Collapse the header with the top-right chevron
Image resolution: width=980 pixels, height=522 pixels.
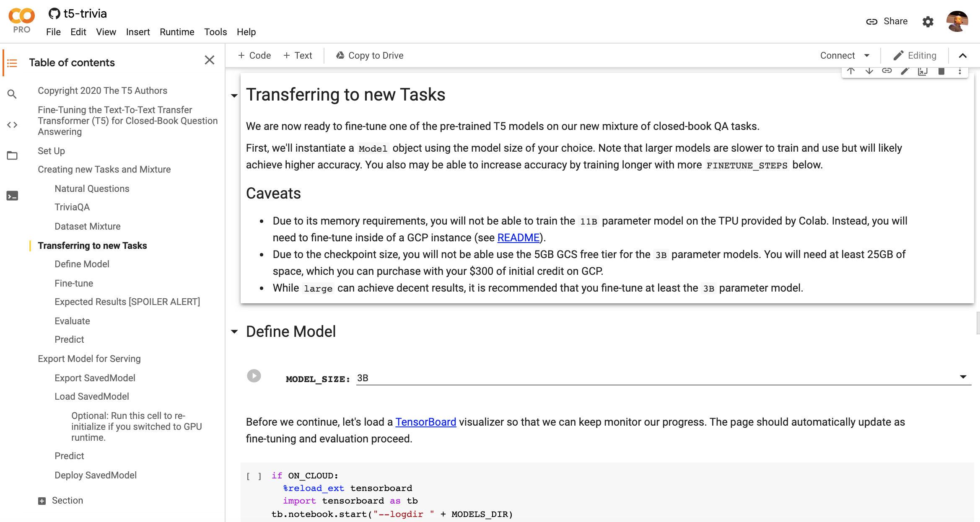963,56
